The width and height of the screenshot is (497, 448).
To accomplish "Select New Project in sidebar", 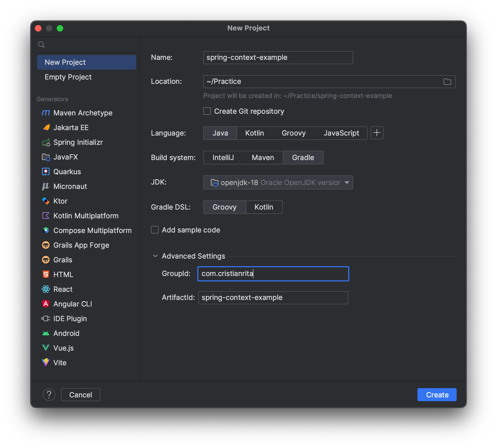I will coord(87,62).
